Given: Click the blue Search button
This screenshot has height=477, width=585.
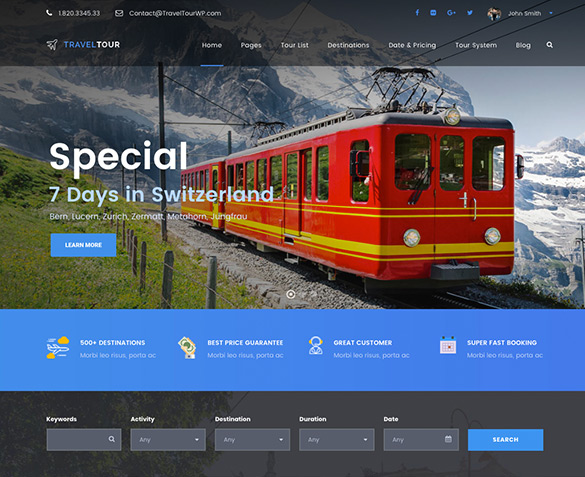Looking at the screenshot, I should (x=506, y=440).
